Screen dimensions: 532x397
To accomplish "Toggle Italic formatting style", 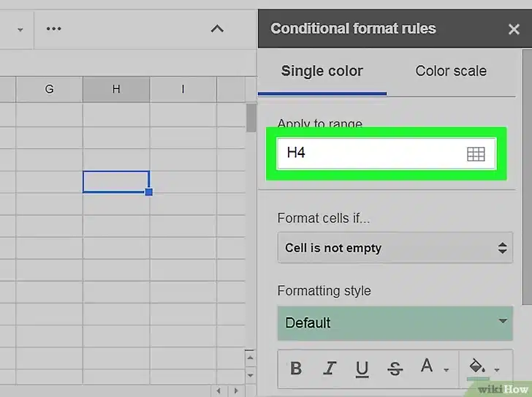I will coord(330,368).
